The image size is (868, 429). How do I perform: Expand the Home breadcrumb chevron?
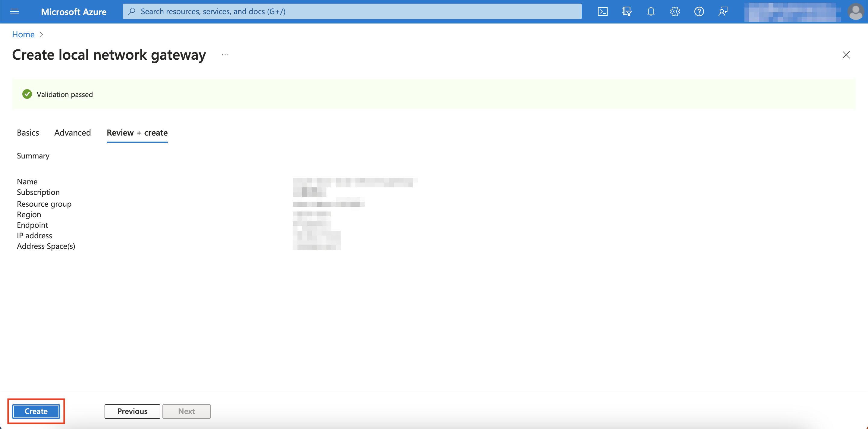click(42, 35)
